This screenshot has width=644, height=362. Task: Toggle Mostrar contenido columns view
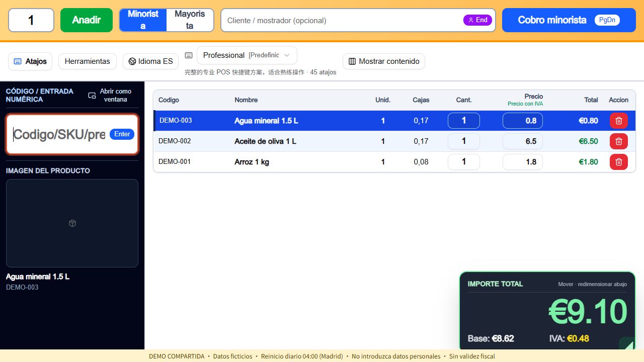pyautogui.click(x=384, y=61)
